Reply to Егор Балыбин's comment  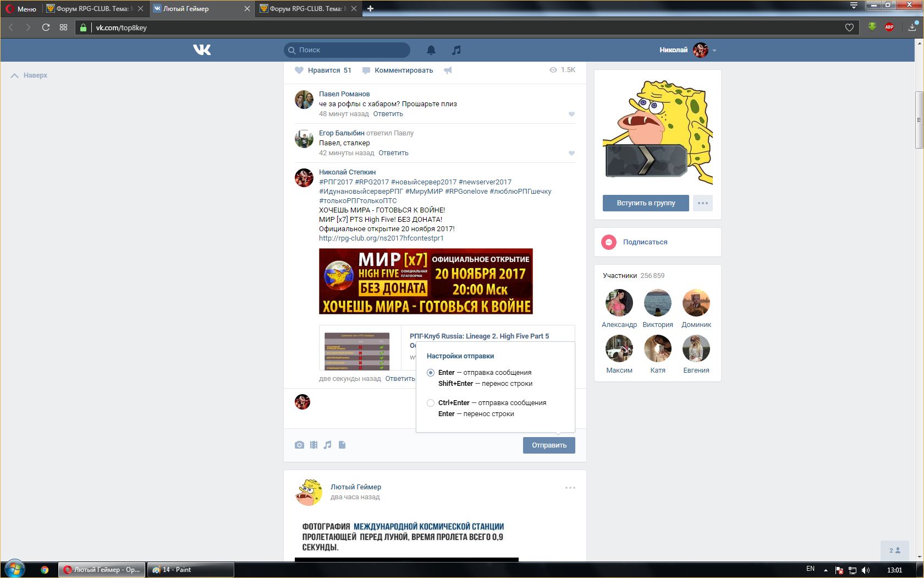pos(393,153)
